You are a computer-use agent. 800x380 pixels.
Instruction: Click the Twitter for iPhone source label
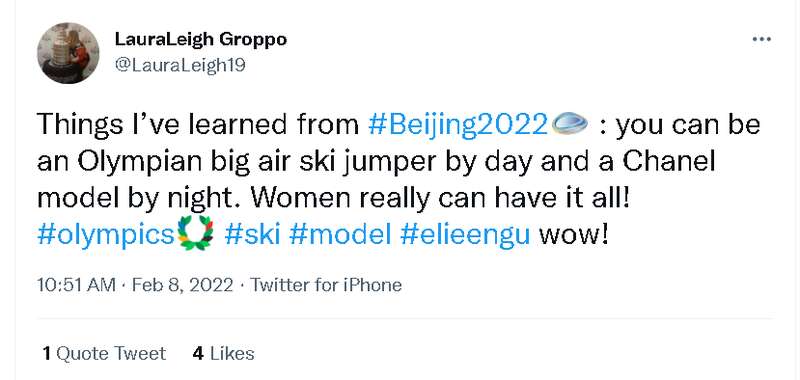click(326, 285)
